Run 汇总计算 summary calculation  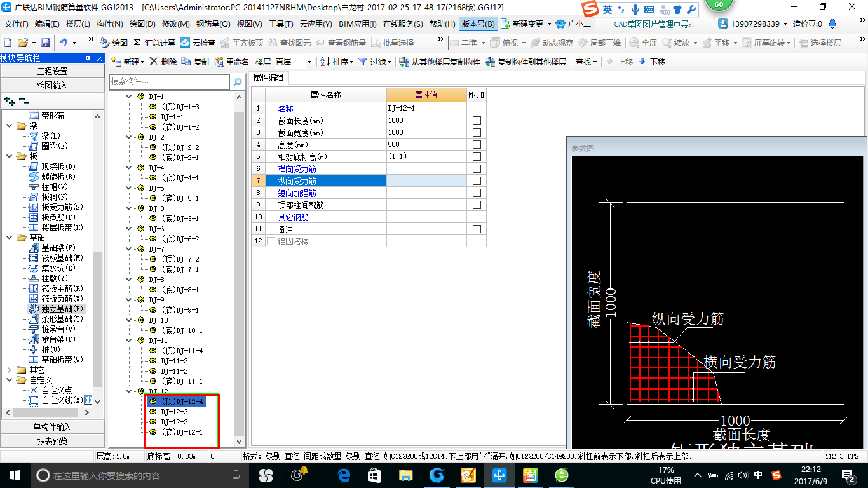point(154,43)
